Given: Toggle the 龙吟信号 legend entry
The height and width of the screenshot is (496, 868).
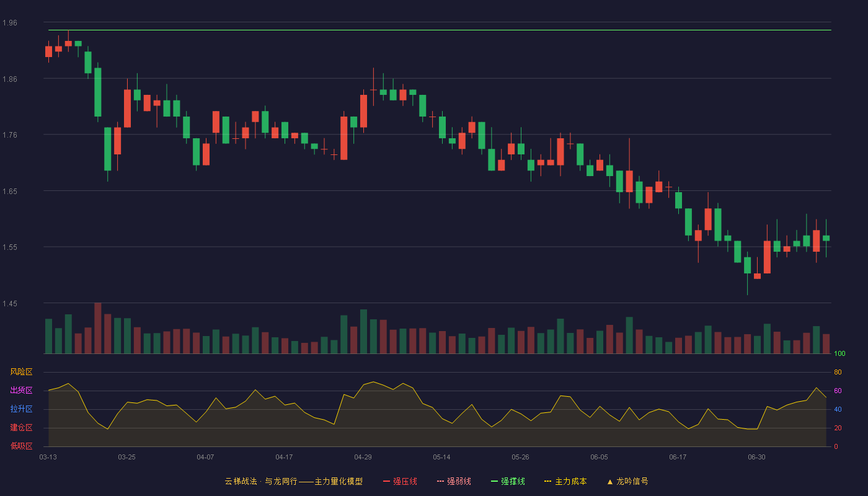Looking at the screenshot, I should coord(627,481).
